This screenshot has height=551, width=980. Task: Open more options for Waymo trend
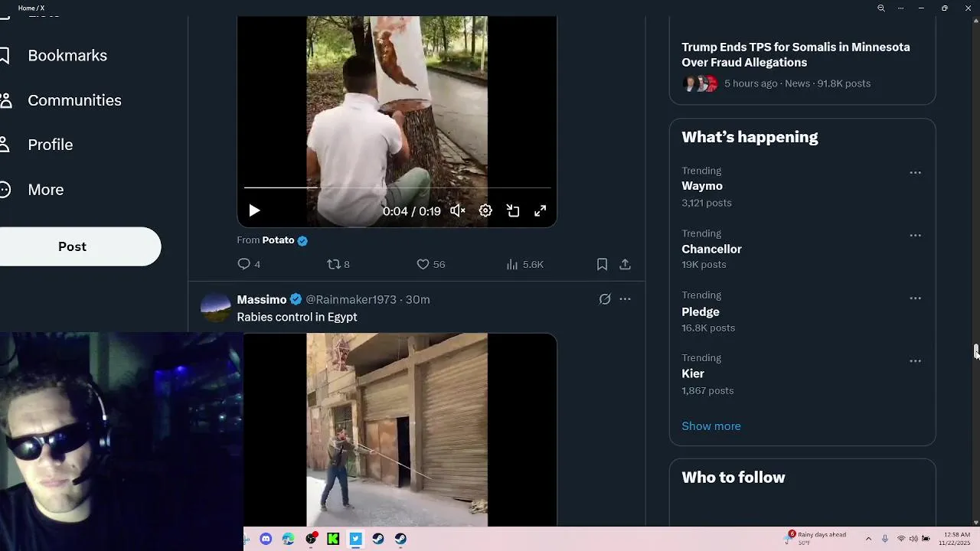pyautogui.click(x=915, y=173)
